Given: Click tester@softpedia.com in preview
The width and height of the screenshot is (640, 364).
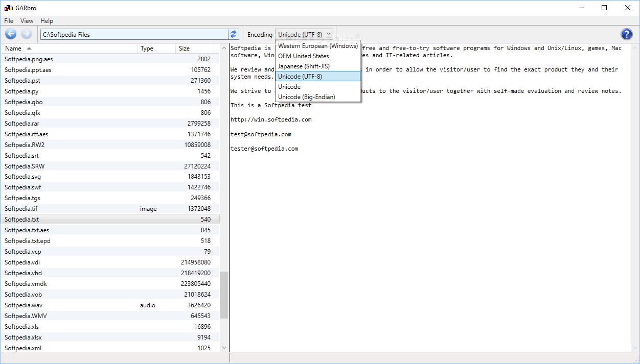Looking at the screenshot, I should click(264, 149).
